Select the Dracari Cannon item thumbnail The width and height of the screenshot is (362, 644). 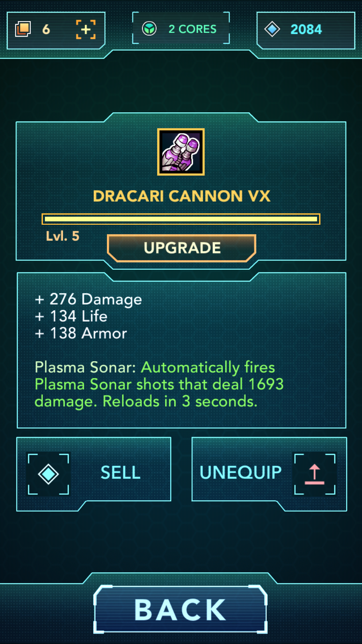[x=181, y=152]
